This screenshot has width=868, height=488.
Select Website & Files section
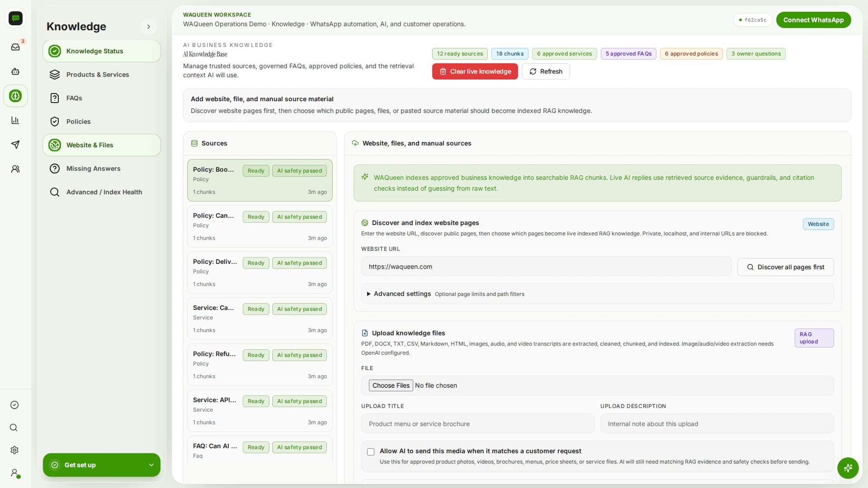coord(102,145)
